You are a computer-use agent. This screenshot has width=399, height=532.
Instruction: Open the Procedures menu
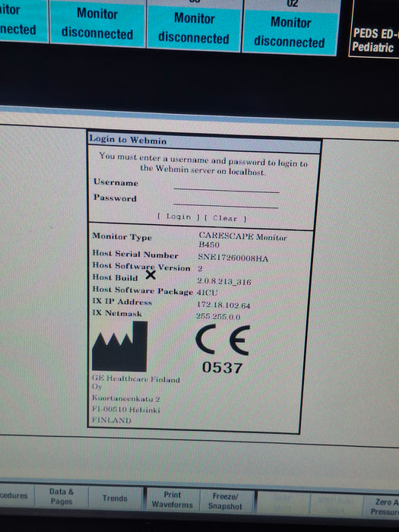tap(15, 496)
